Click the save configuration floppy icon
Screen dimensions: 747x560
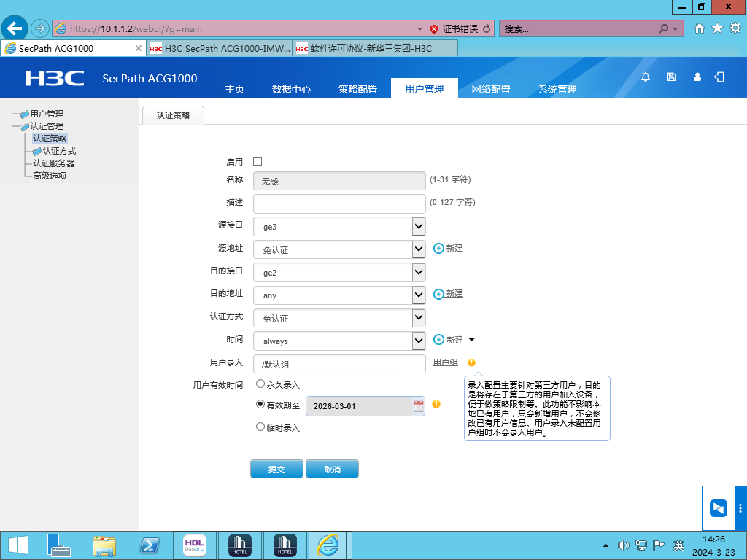pos(672,77)
